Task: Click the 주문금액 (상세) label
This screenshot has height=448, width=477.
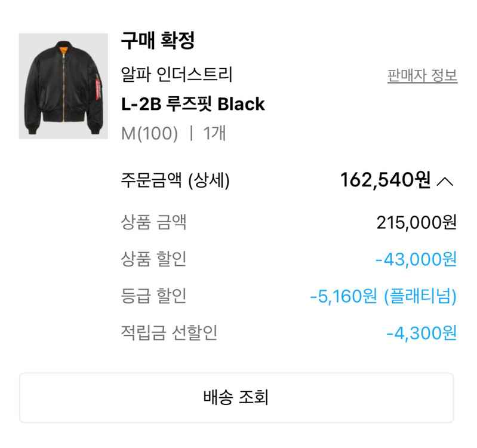Action: pyautogui.click(x=175, y=180)
